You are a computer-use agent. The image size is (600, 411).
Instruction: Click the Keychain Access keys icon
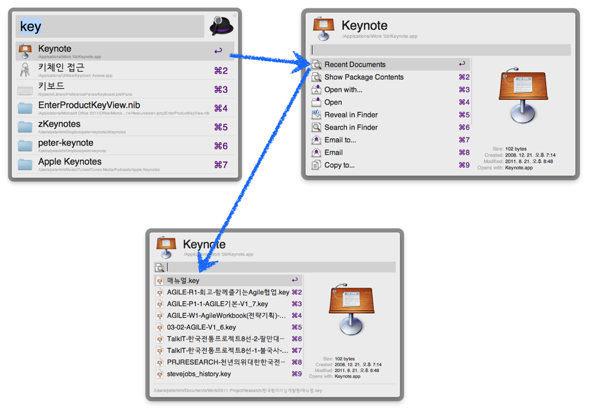(x=25, y=70)
